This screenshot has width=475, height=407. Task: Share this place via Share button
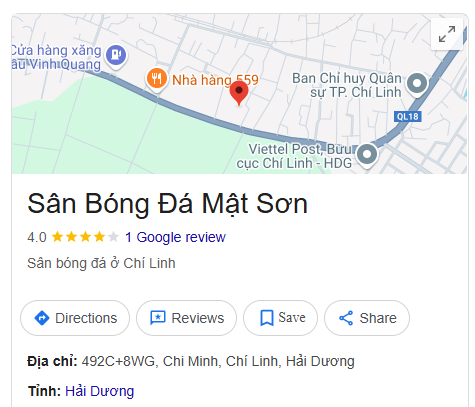(367, 318)
